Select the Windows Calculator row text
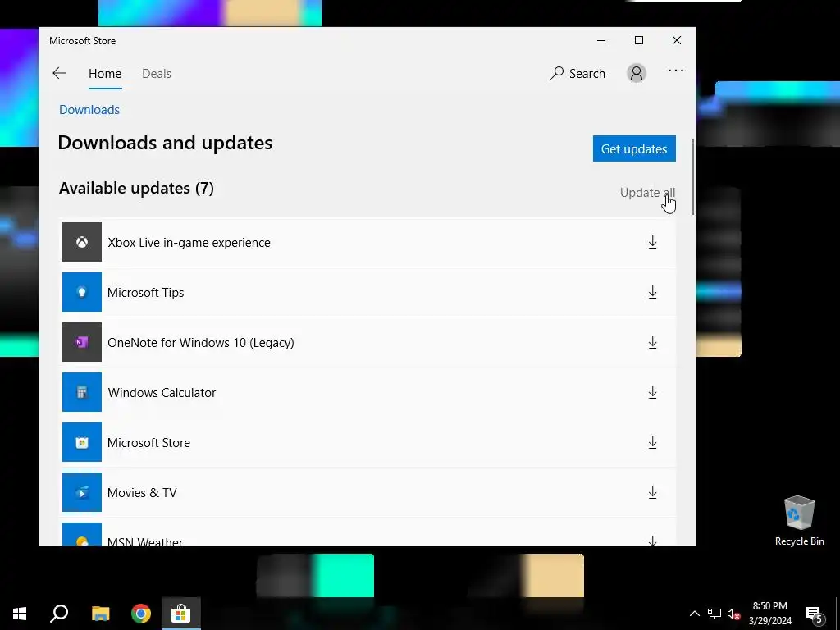This screenshot has height=630, width=840. [x=162, y=393]
